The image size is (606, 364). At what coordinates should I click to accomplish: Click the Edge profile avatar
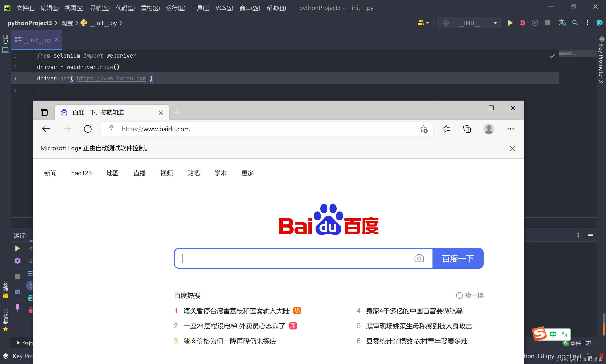488,129
